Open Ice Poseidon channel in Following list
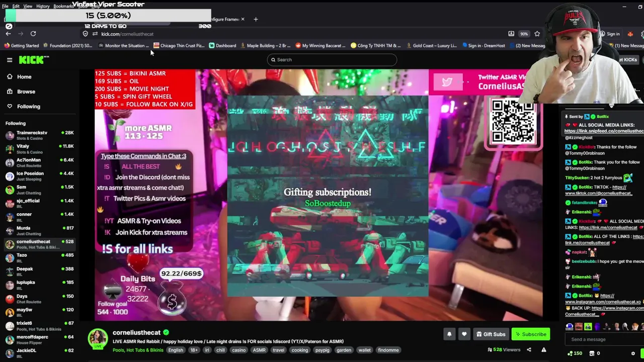The image size is (644, 362). coord(39,176)
